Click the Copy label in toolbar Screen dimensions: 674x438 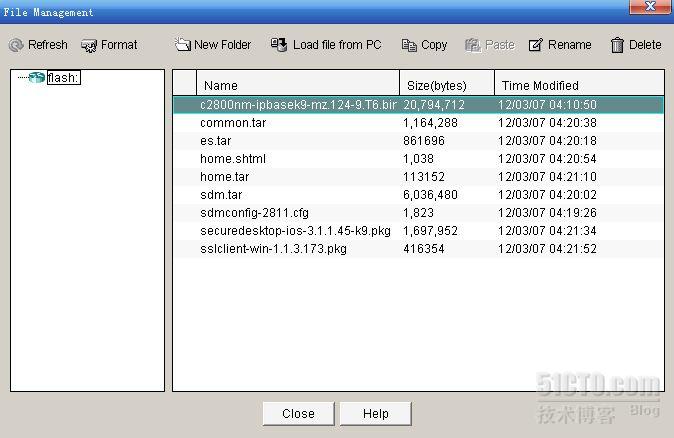click(434, 45)
